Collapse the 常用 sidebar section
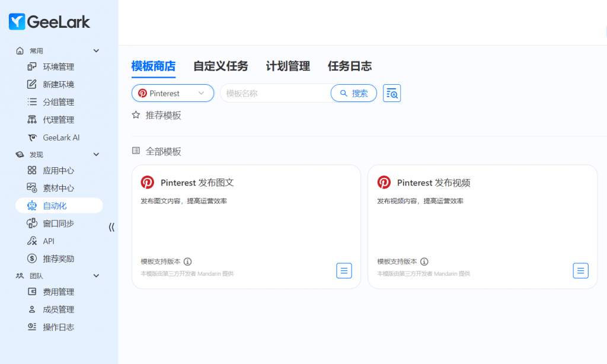This screenshot has width=607, height=364. coord(97,51)
